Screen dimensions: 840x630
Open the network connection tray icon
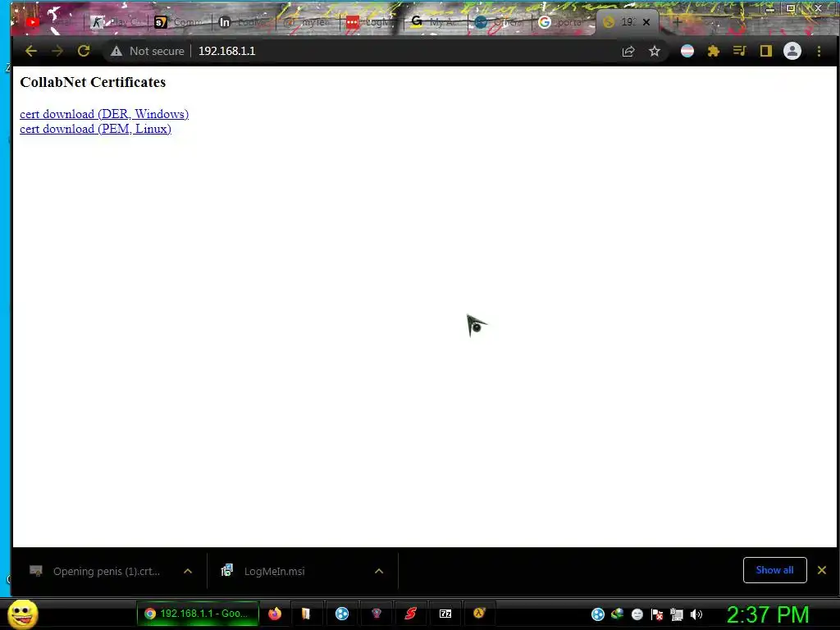pyautogui.click(x=677, y=614)
